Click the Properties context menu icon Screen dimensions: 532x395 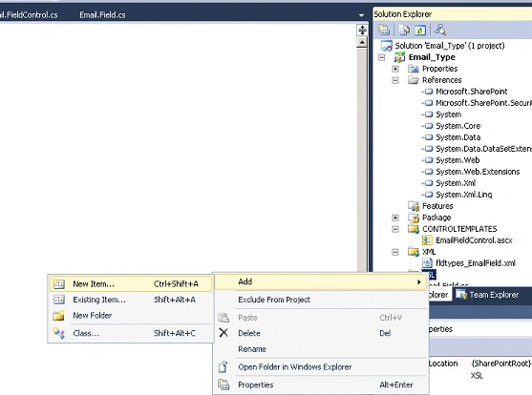point(223,385)
